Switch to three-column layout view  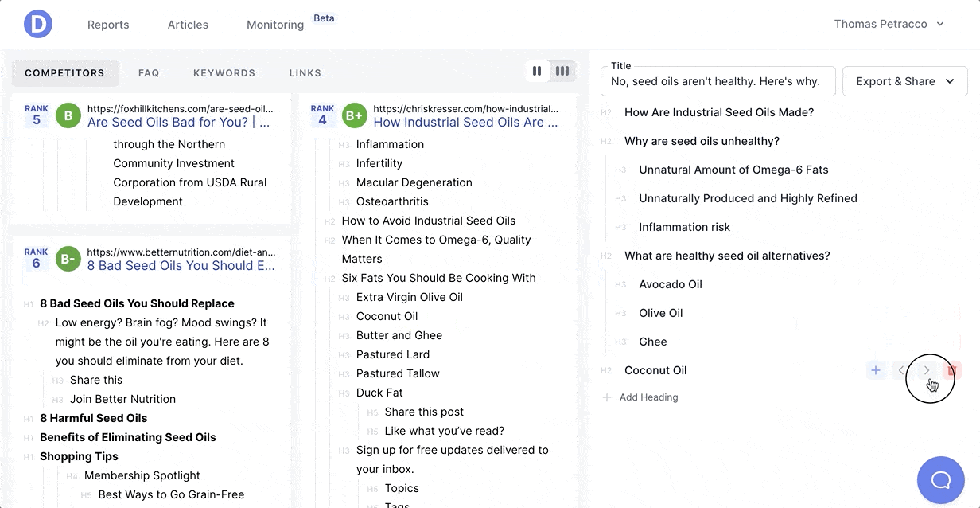tap(562, 71)
